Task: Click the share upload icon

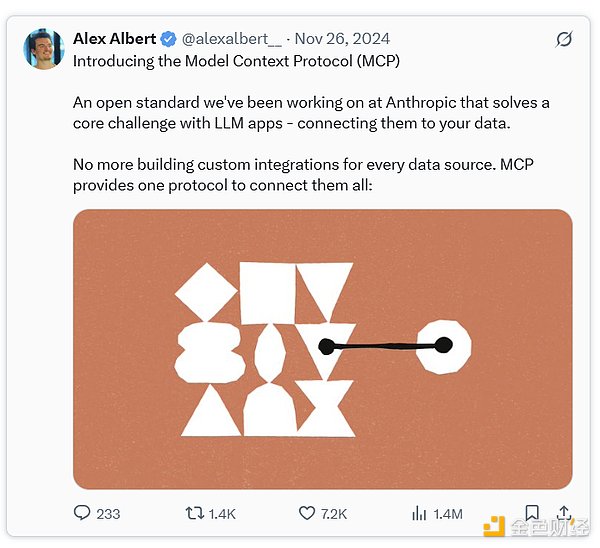Action: coord(564,512)
